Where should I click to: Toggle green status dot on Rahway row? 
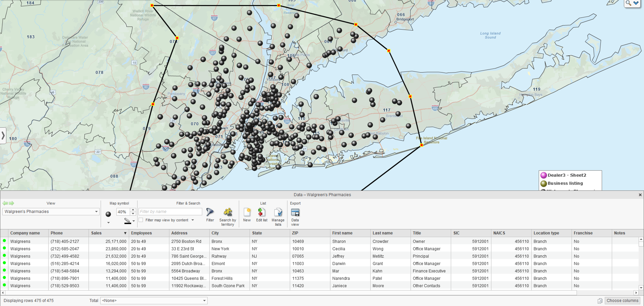click(4, 256)
